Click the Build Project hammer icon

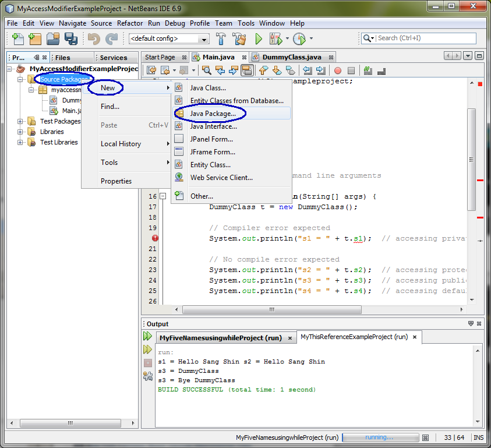pyautogui.click(x=221, y=38)
